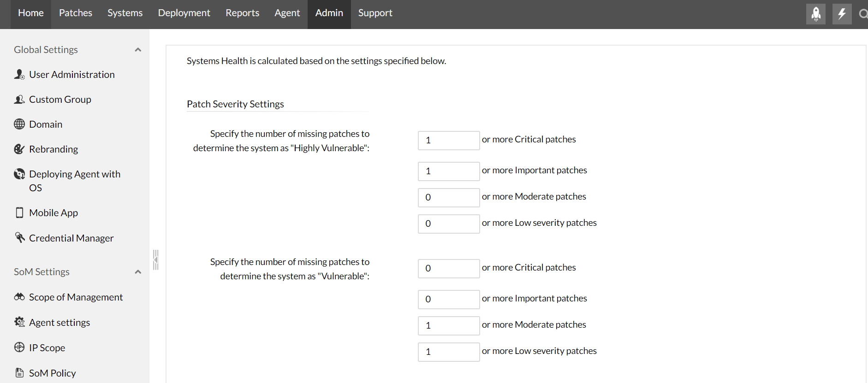Click the Rebranding icon in sidebar
The height and width of the screenshot is (383, 868).
19,149
